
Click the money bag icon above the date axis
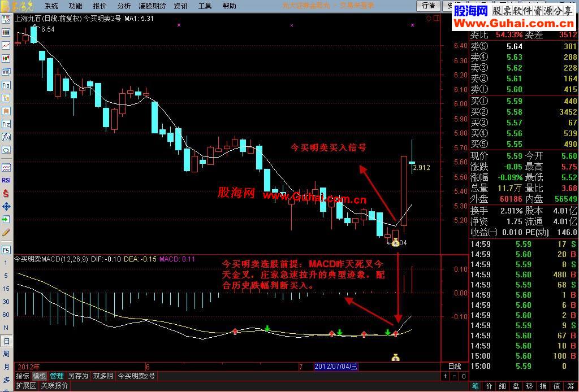pyautogui.click(x=395, y=357)
